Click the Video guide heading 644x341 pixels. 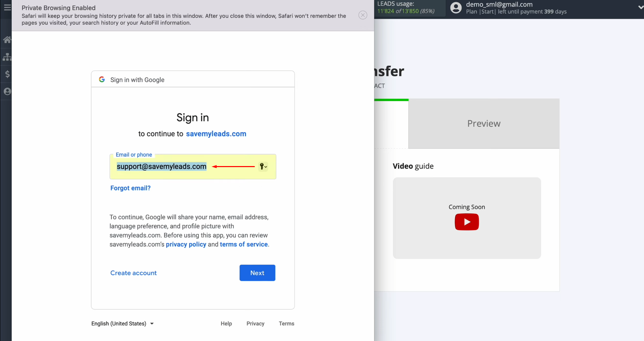(413, 166)
